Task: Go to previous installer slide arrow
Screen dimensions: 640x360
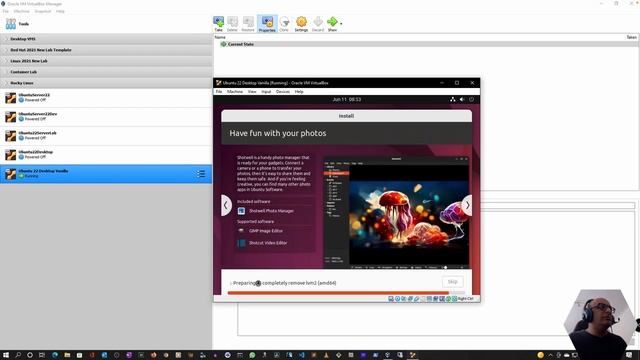Action: [x=226, y=205]
